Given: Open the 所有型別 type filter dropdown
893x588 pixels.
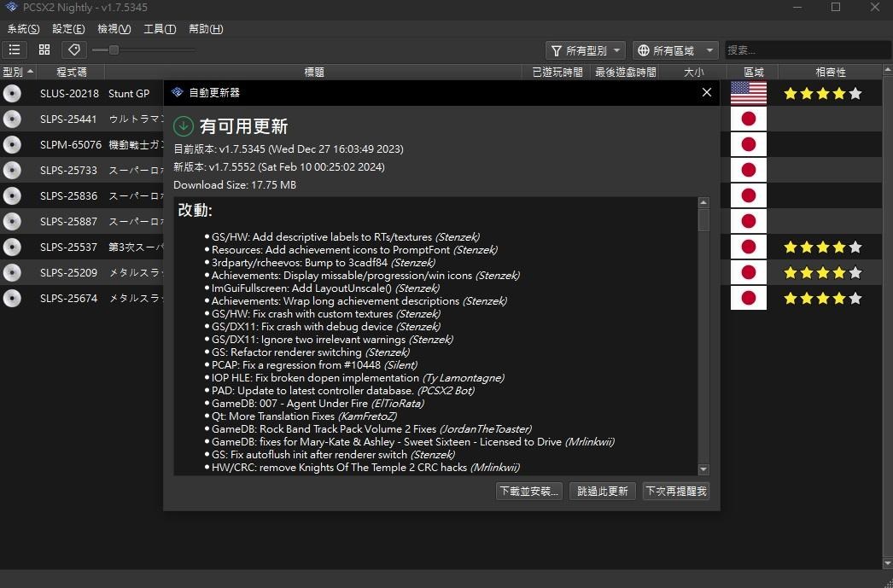Looking at the screenshot, I should click(x=586, y=51).
